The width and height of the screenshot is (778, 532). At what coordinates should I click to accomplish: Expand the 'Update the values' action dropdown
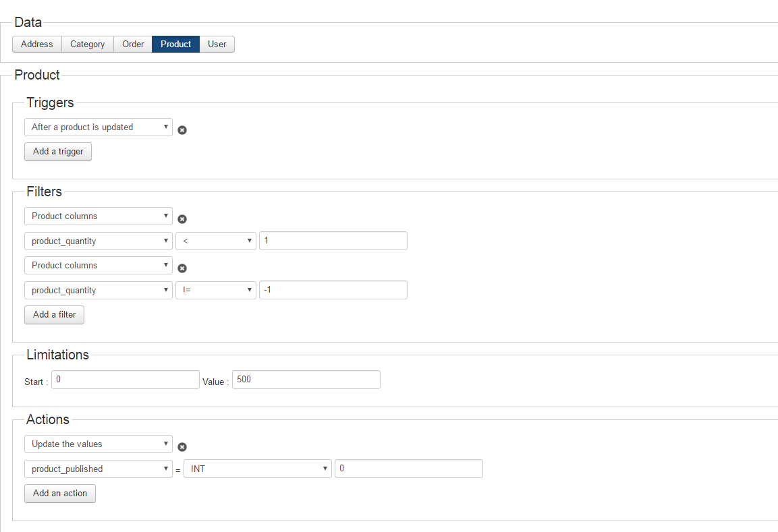99,444
